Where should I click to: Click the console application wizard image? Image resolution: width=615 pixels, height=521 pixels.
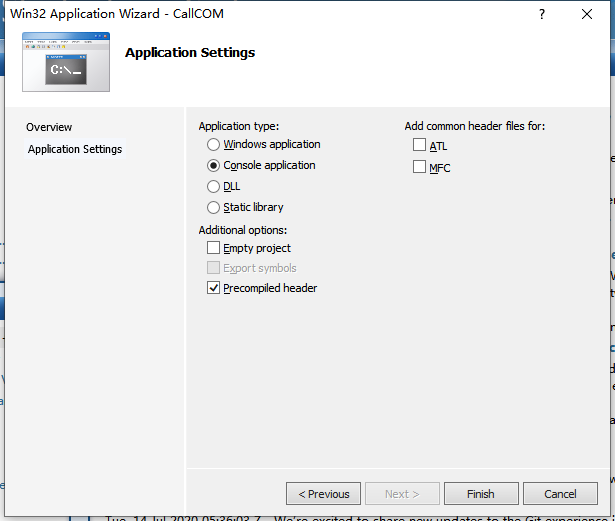(x=66, y=62)
